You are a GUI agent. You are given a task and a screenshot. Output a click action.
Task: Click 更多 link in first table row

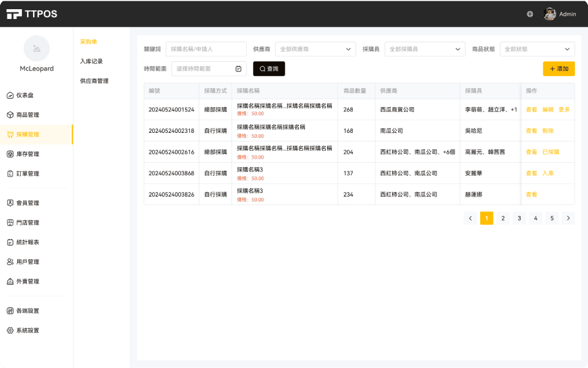(564, 110)
